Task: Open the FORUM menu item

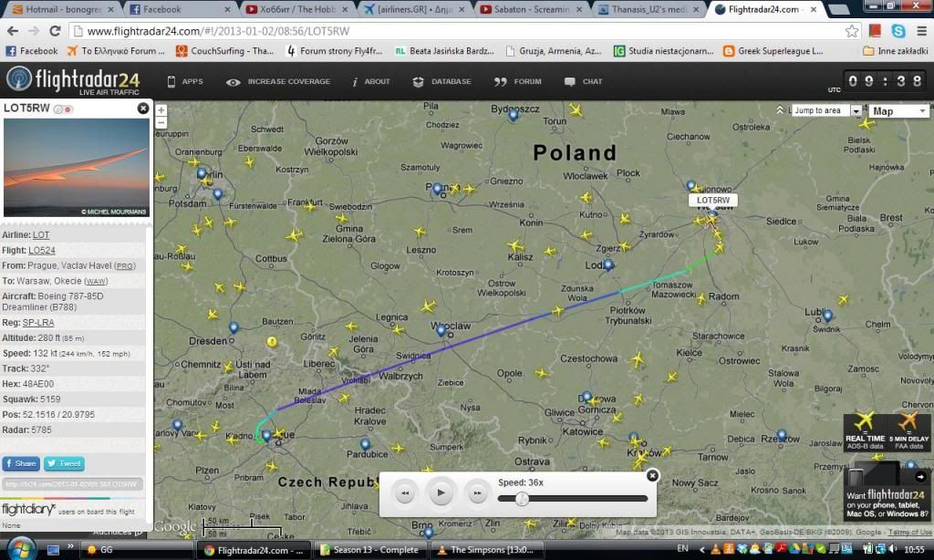Action: point(518,81)
